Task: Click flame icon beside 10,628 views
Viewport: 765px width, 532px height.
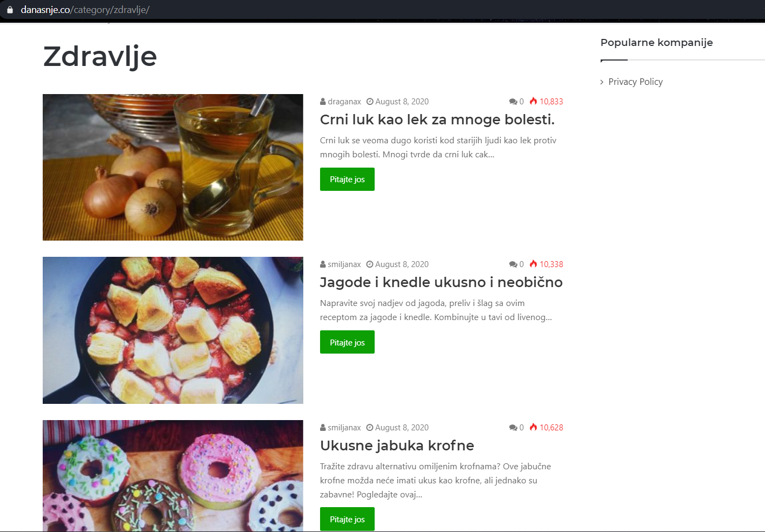Action: click(x=534, y=427)
